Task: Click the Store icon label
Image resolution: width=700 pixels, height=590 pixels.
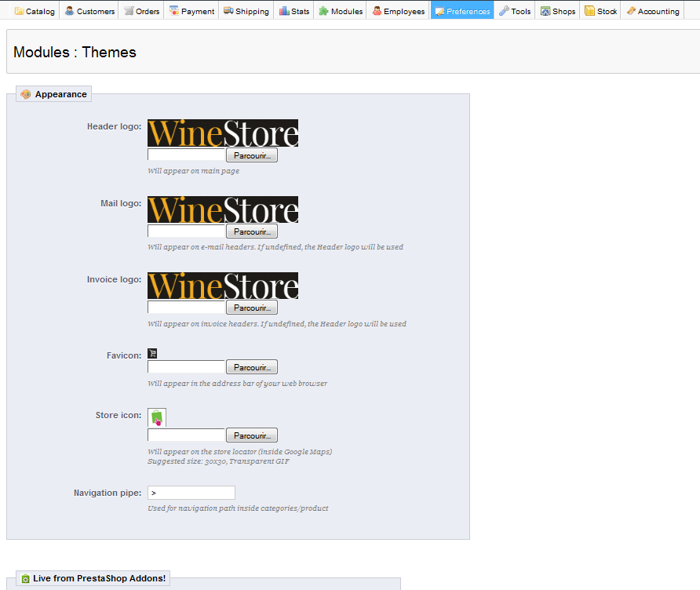Action: [x=118, y=415]
